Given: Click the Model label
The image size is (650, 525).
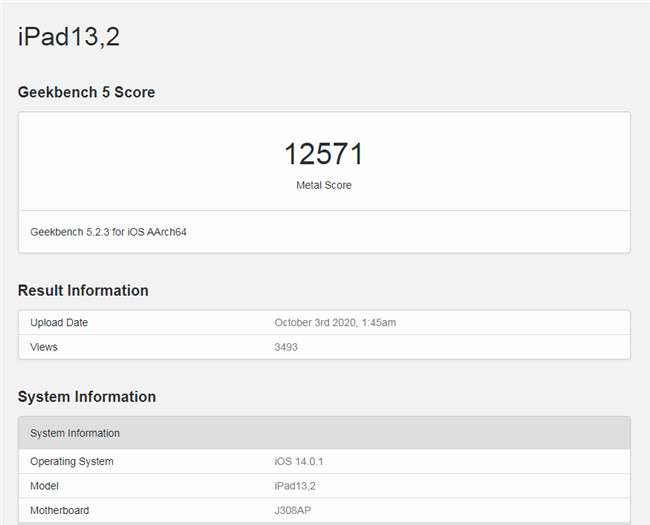Looking at the screenshot, I should coord(44,486).
